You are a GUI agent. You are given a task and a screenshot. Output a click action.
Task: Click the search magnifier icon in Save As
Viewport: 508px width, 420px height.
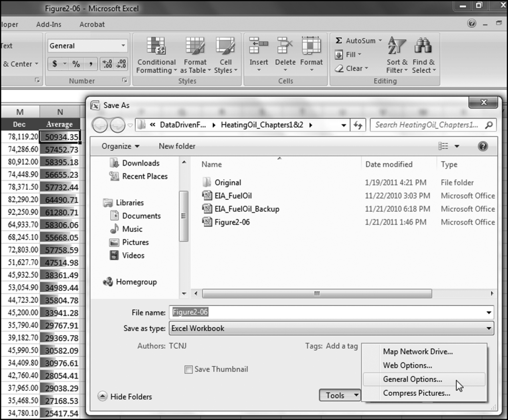point(489,125)
